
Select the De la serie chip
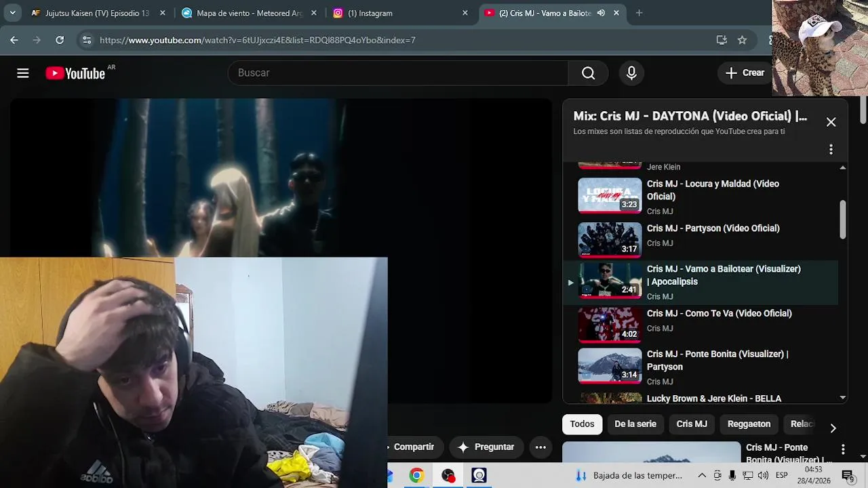coord(635,424)
